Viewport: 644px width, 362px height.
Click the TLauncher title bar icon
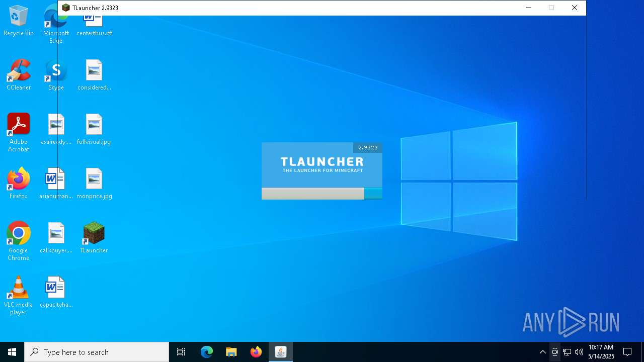tap(66, 8)
